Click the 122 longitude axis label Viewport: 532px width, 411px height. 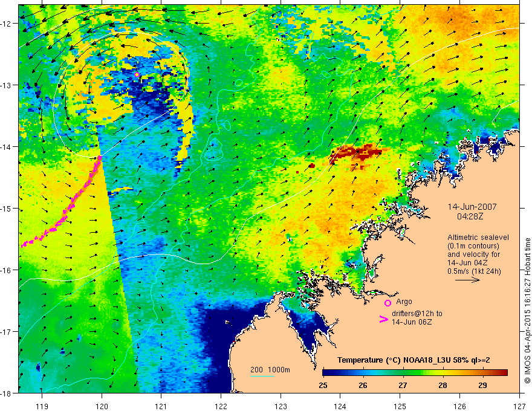click(x=221, y=406)
